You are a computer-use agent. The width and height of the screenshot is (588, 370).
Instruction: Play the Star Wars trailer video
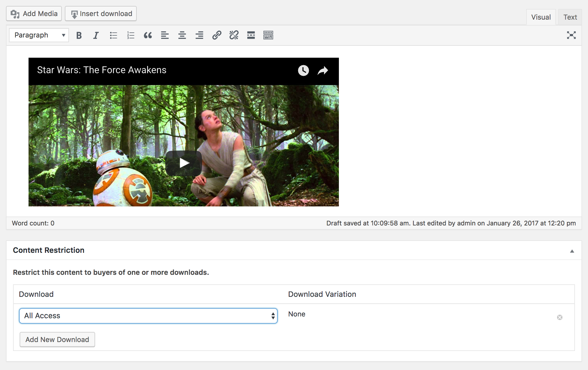pos(183,162)
